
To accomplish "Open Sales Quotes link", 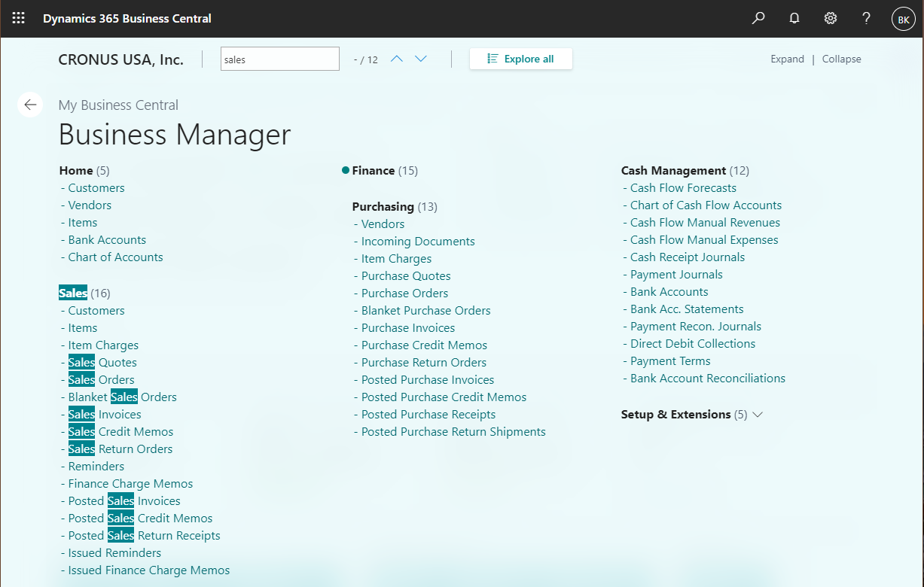I will (102, 363).
